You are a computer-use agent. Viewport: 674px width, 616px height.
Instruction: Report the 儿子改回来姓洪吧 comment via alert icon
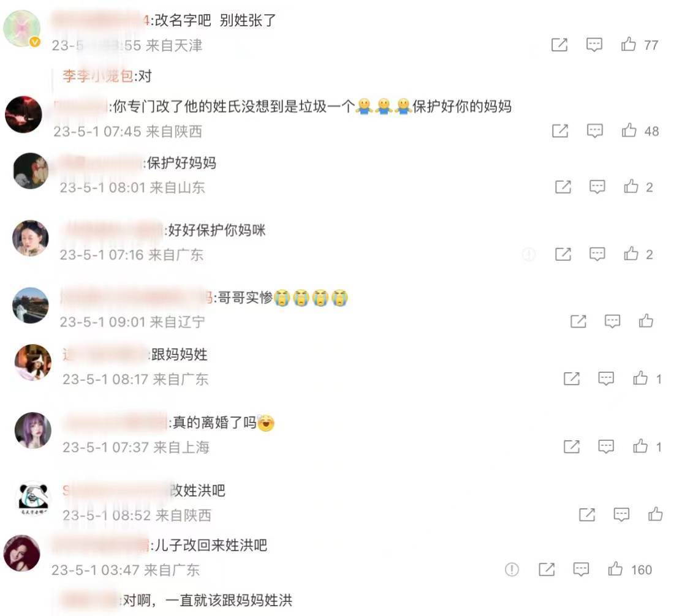(x=512, y=569)
